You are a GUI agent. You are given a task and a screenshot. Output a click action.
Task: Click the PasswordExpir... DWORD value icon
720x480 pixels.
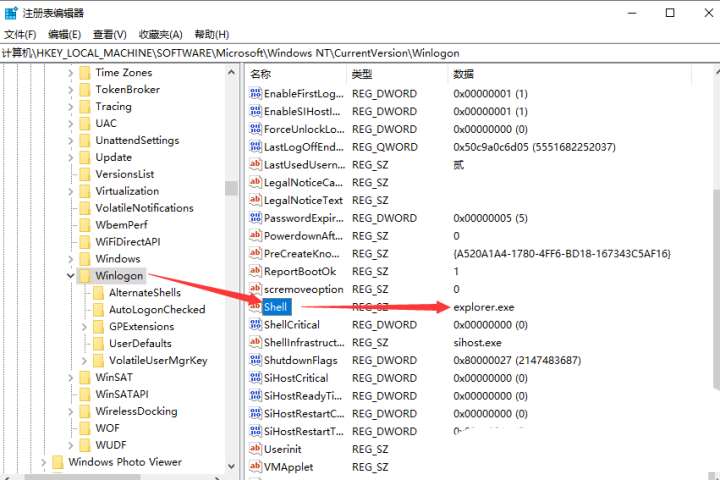coord(255,218)
